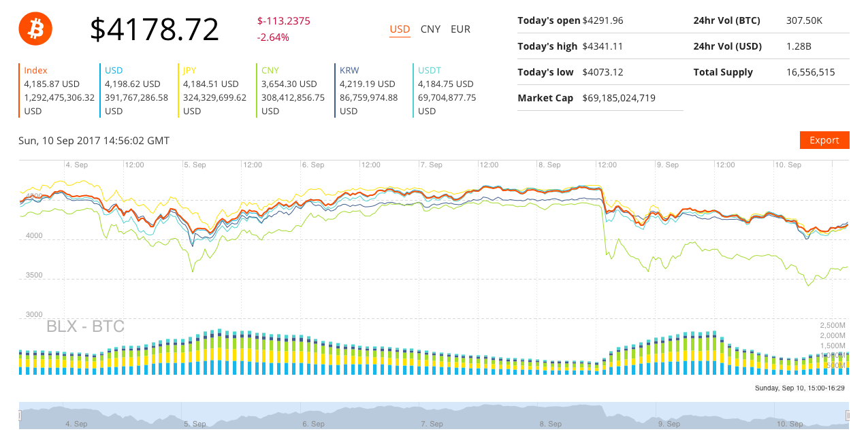Click the '9. Sep' label in the navigator
868x438 pixels.
coord(668,424)
